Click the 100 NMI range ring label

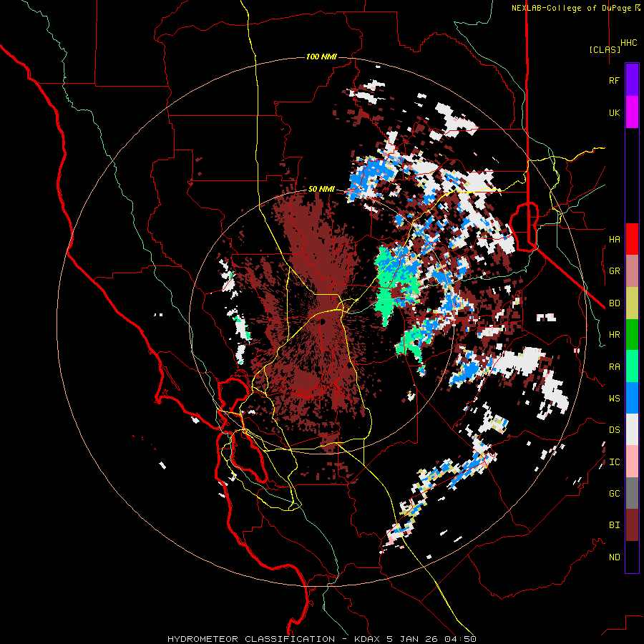click(321, 57)
